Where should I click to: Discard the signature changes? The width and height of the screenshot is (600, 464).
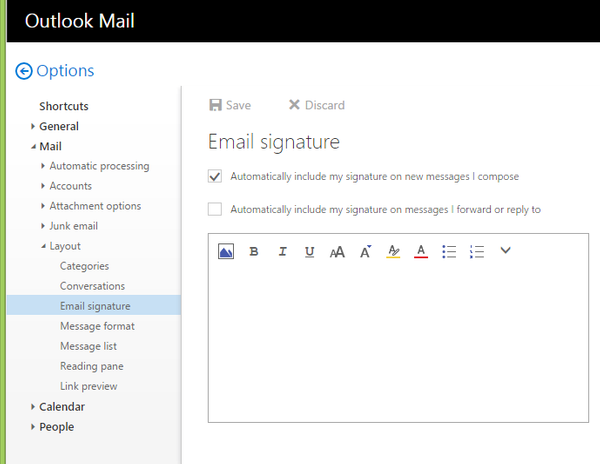coord(316,105)
